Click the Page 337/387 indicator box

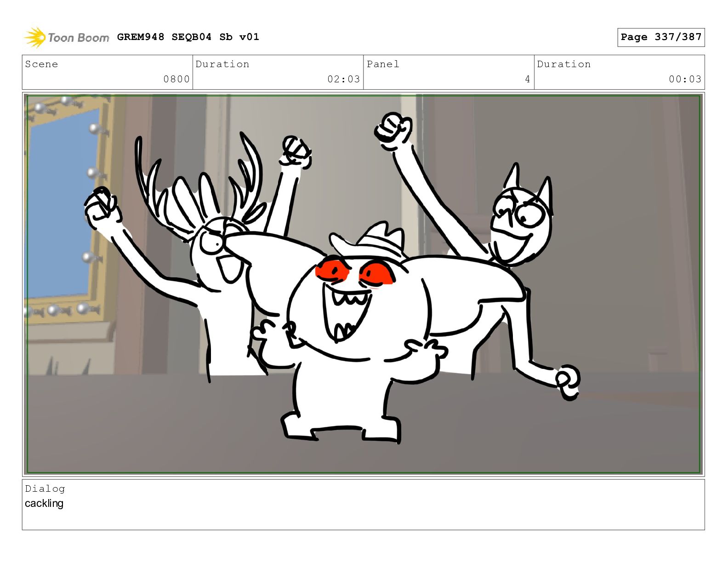click(x=661, y=37)
